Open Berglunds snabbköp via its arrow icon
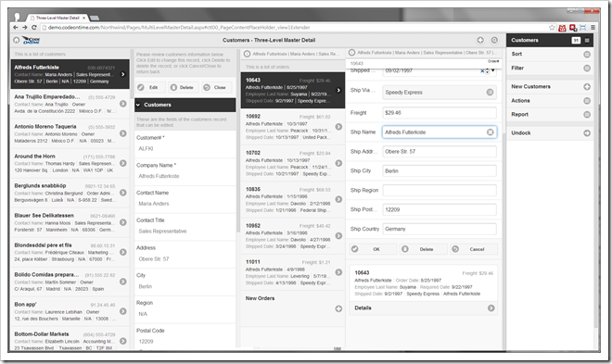 tap(123, 193)
